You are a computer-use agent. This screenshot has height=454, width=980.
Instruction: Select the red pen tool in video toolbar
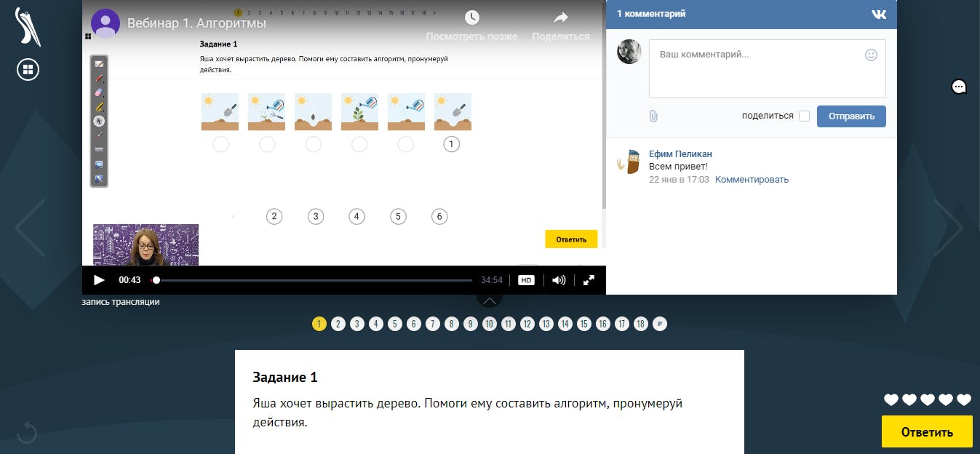[x=100, y=79]
